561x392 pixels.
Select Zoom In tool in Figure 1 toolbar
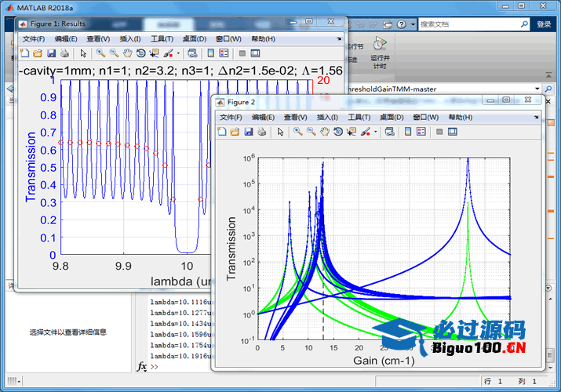pos(100,53)
